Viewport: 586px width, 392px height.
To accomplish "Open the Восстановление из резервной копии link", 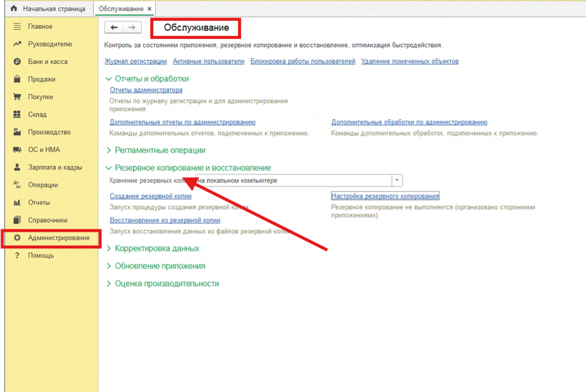I will [165, 220].
